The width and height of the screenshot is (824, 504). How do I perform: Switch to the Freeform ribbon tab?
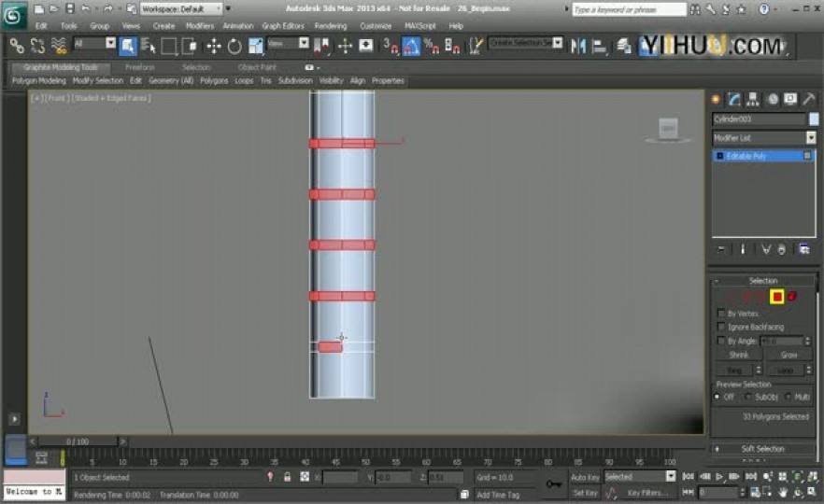pyautogui.click(x=140, y=67)
